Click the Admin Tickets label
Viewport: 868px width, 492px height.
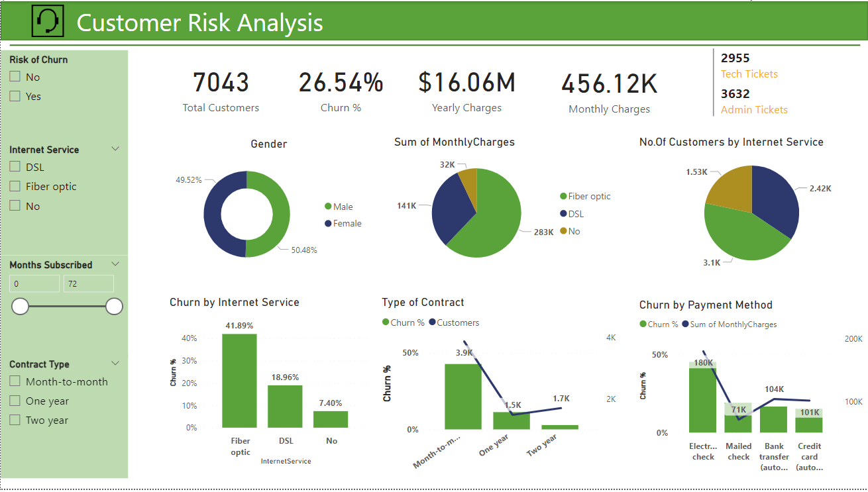[x=754, y=109]
